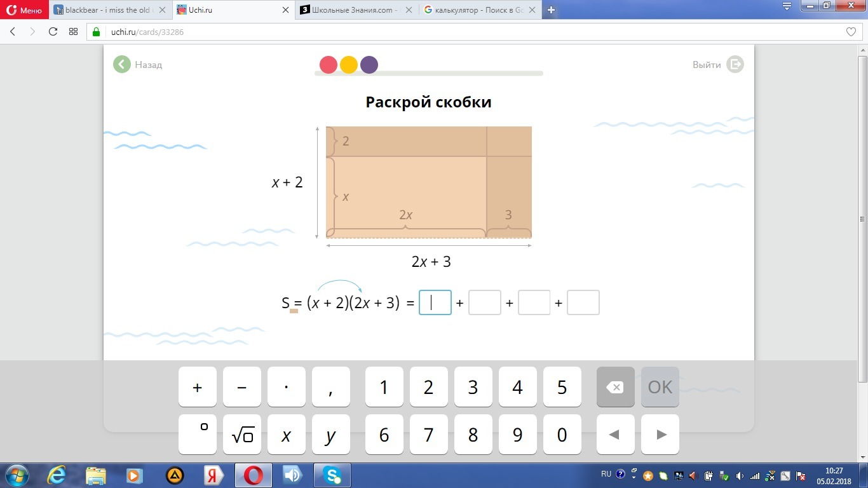Switch to the калькулятор Google tab
This screenshot has width=868, height=488.
pyautogui.click(x=473, y=10)
